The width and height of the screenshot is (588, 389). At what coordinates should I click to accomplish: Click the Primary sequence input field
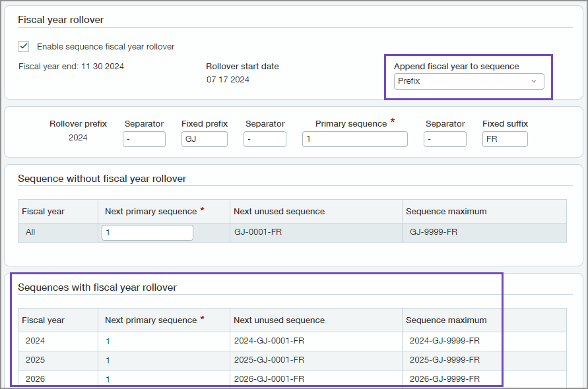tap(354, 139)
